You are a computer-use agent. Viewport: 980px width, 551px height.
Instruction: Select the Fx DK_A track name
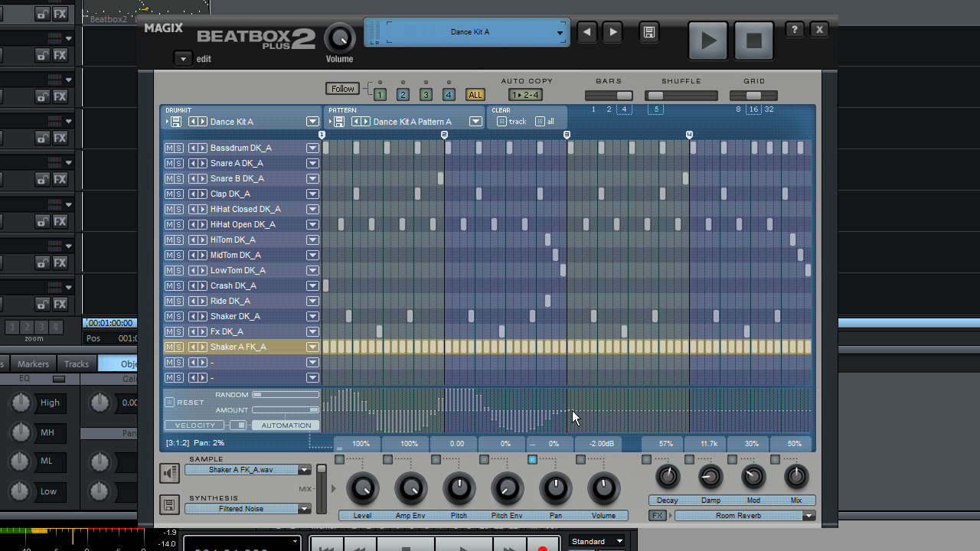(227, 331)
